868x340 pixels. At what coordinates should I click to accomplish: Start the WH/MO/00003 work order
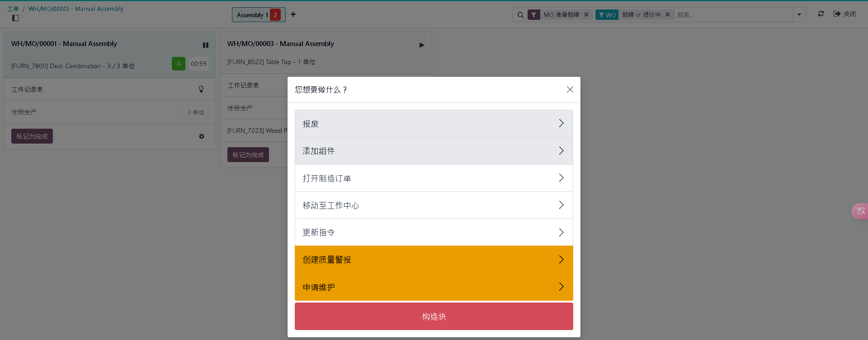tap(422, 45)
